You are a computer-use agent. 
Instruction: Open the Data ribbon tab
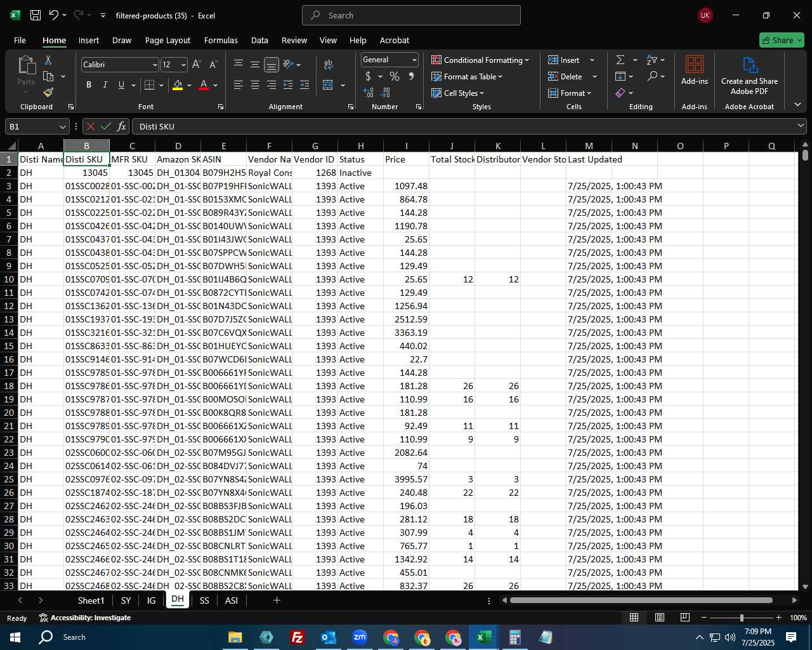click(259, 40)
